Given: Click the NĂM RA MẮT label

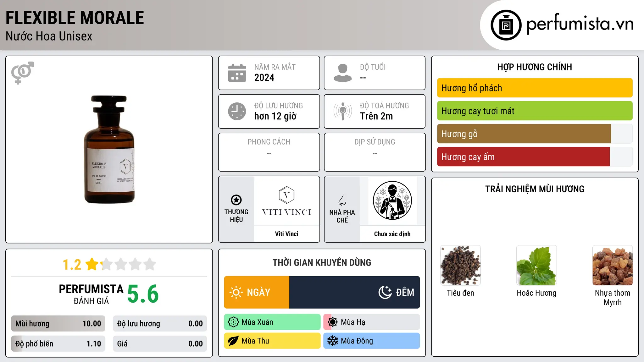Looking at the screenshot, I should click(x=275, y=67).
